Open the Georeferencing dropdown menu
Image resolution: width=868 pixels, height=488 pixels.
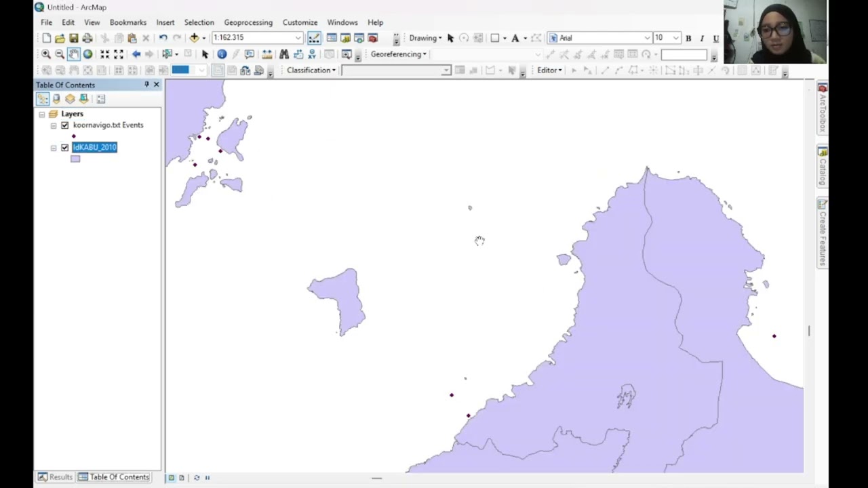[398, 54]
